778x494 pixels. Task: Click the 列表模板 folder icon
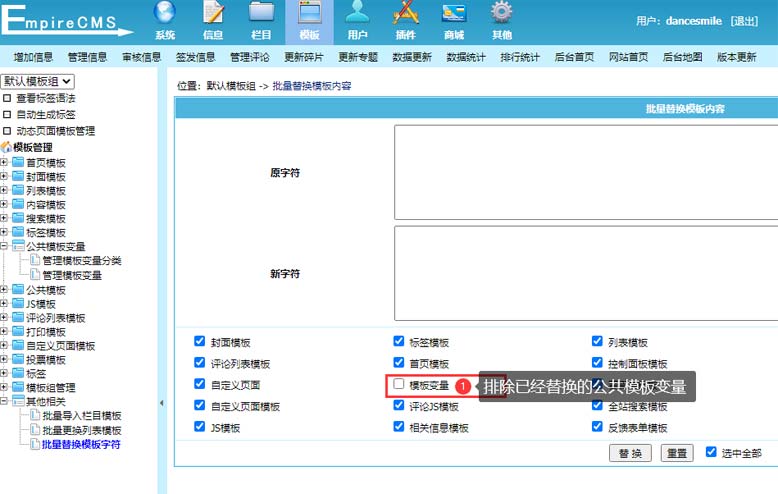[x=18, y=190]
